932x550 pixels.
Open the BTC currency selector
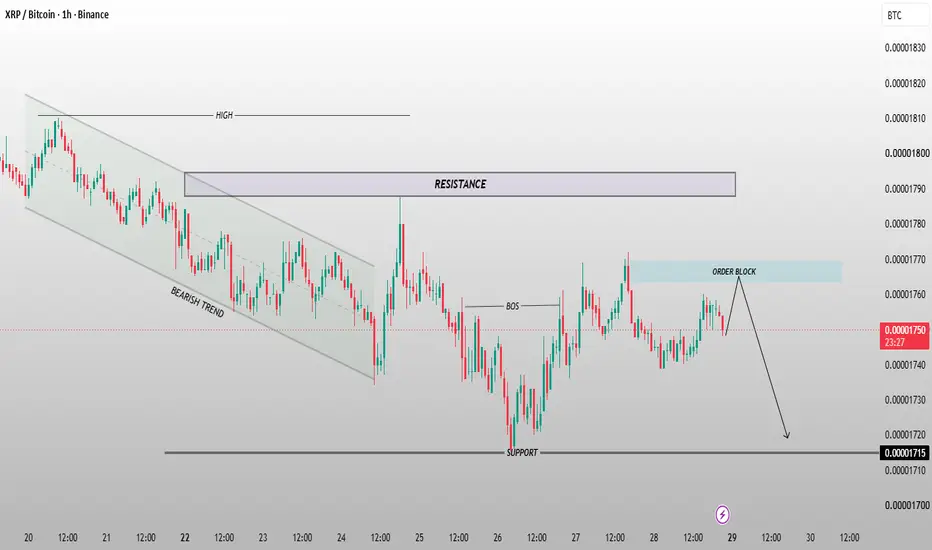905,15
